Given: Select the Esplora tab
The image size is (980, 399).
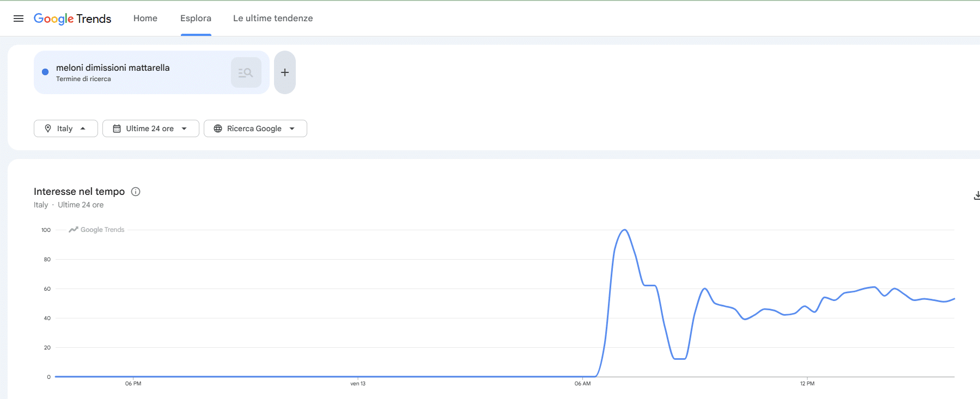Looking at the screenshot, I should pyautogui.click(x=196, y=19).
